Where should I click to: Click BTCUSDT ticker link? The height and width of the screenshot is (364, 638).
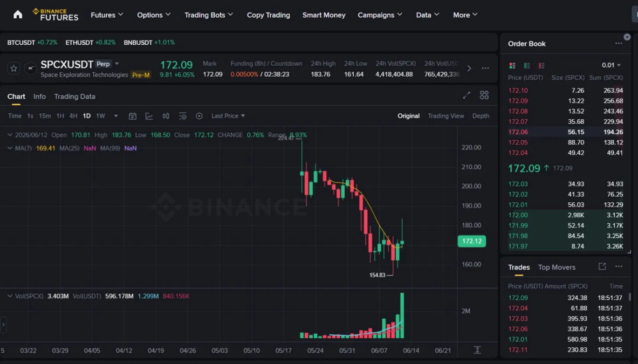(32, 42)
